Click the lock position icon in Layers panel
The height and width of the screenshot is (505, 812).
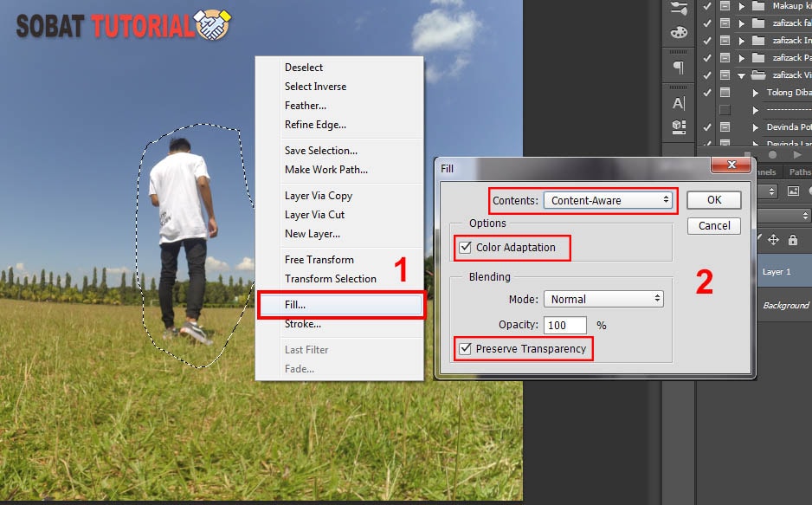(773, 239)
